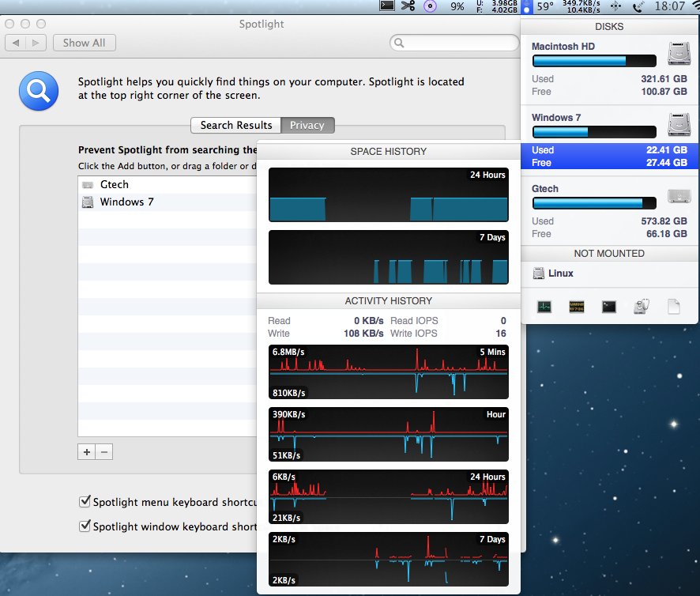The height and width of the screenshot is (596, 700).
Task: Click the Windows 7 disk name in Disks
Action: tap(556, 118)
